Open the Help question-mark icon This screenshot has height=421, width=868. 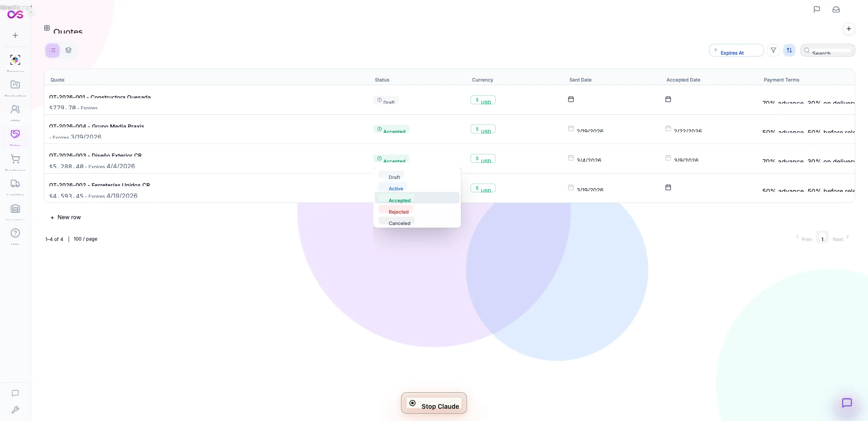15,233
